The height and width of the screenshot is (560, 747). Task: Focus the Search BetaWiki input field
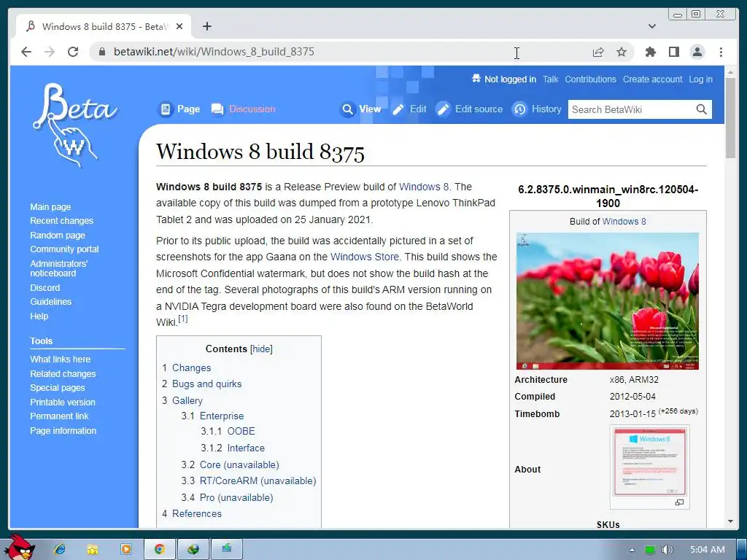click(x=632, y=109)
